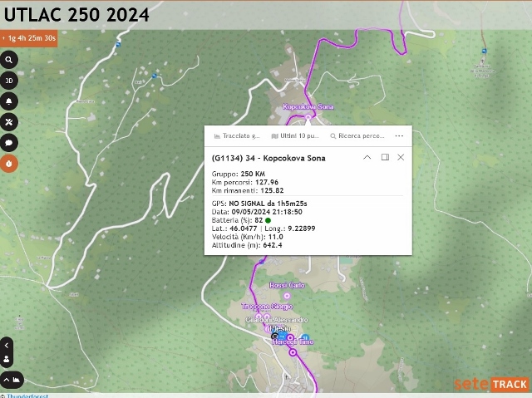
Task: Click the UTLAC 250 2024 title
Action: (76, 15)
